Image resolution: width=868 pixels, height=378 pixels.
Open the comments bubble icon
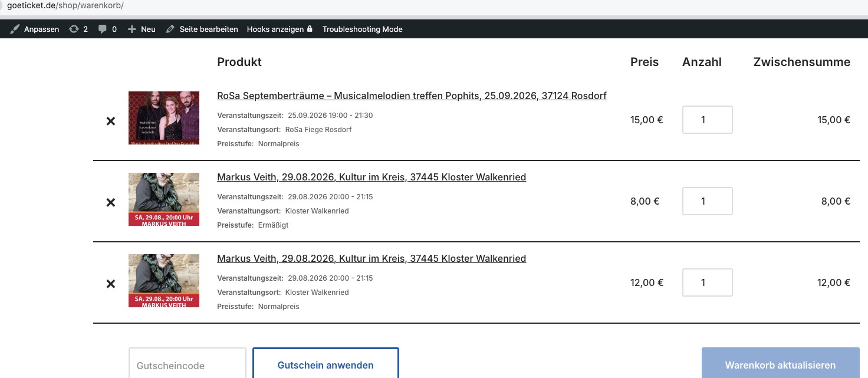(103, 29)
